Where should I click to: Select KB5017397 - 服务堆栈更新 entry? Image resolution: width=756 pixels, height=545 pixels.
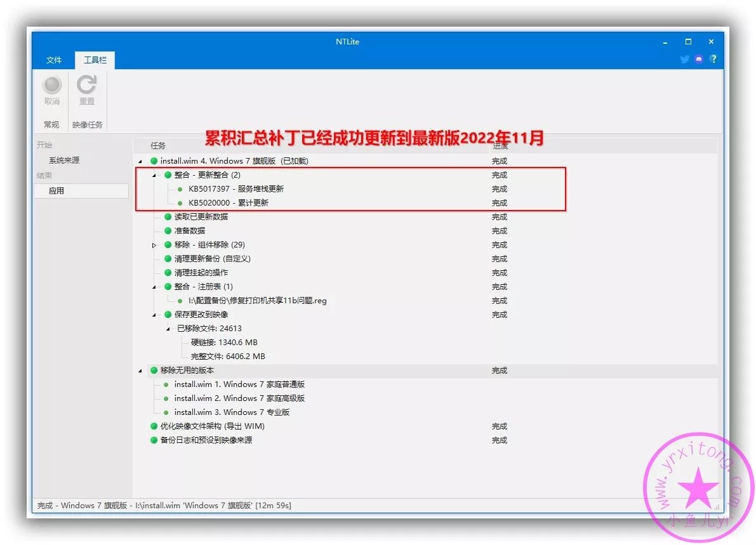(235, 189)
